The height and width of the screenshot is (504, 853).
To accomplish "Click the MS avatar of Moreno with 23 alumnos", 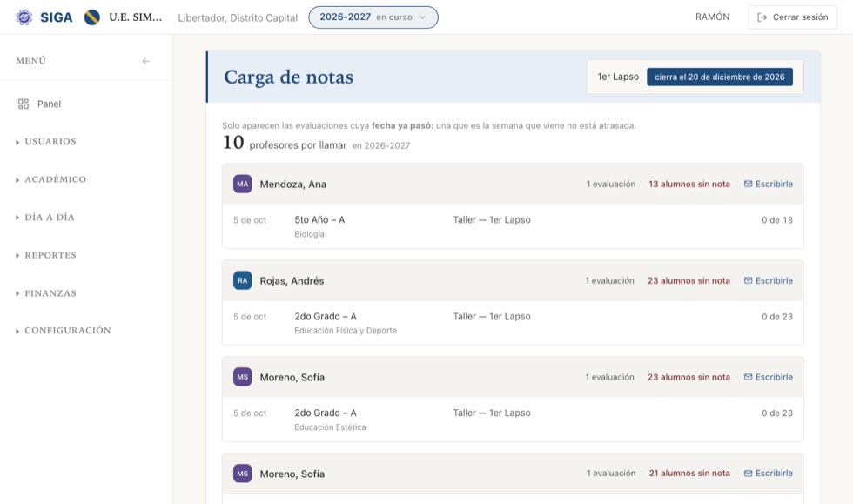I will [243, 377].
